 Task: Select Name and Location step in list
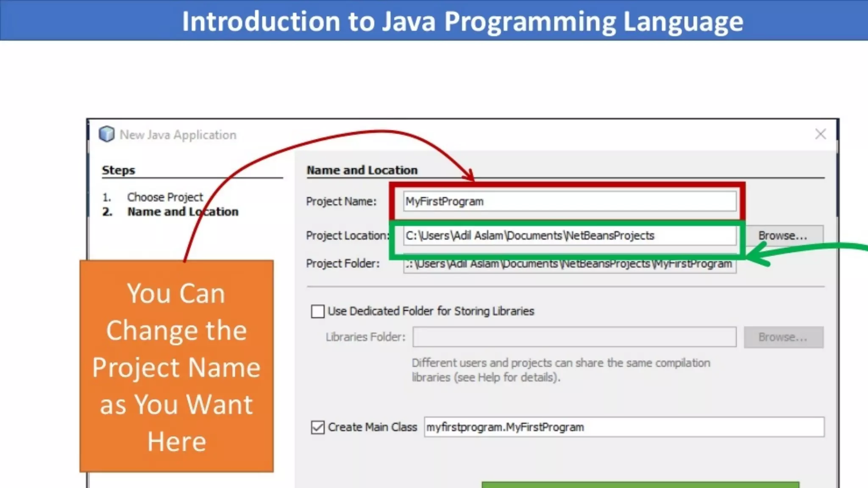click(x=183, y=212)
